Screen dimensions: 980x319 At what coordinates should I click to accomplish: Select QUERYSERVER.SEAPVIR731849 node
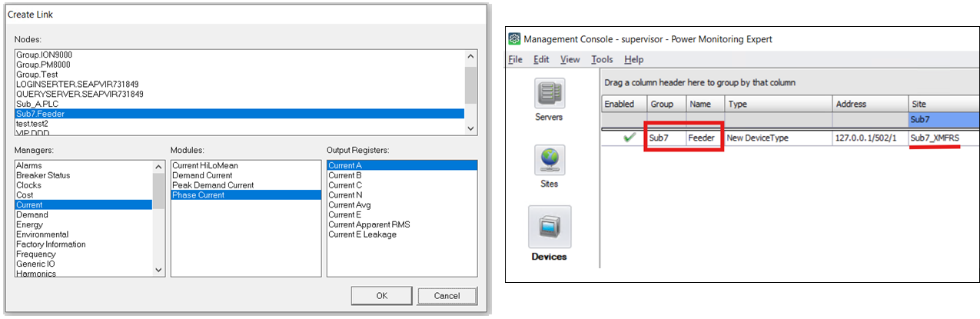pos(239,94)
